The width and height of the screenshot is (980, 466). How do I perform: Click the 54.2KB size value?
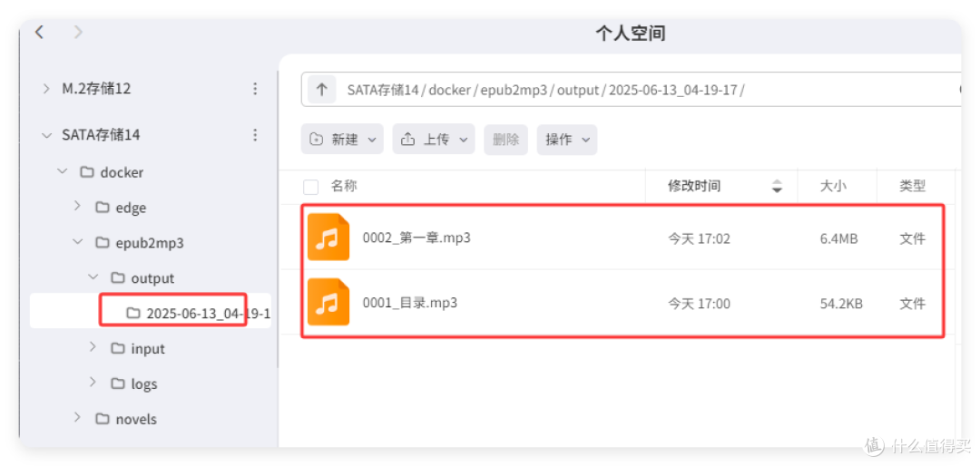click(841, 305)
